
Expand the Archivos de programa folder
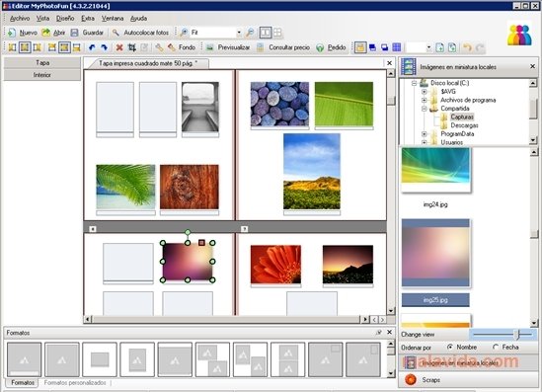point(425,100)
